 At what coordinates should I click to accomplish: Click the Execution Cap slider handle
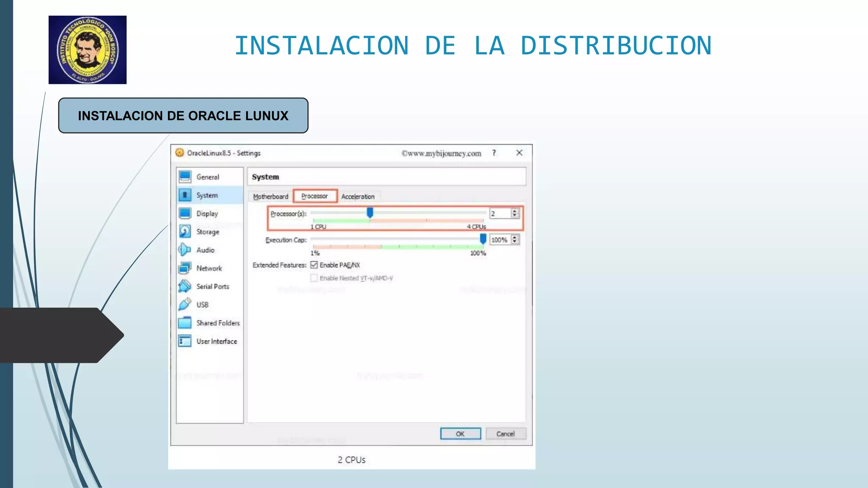click(483, 239)
